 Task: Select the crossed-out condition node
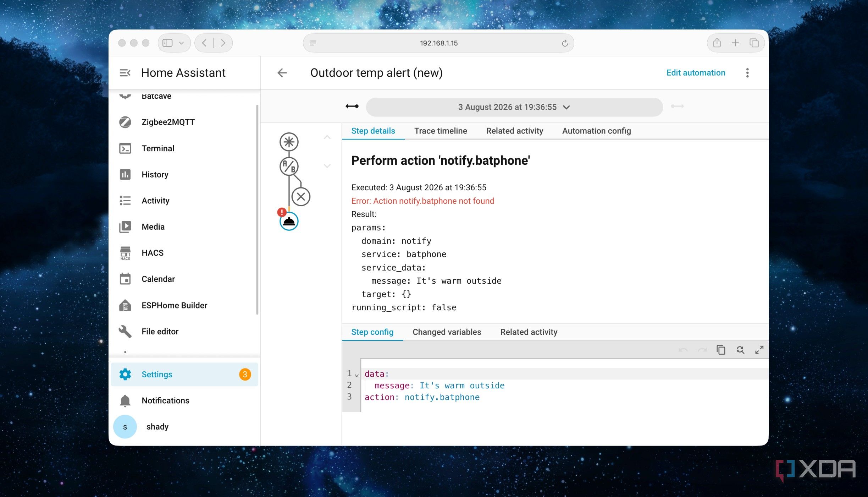(301, 196)
